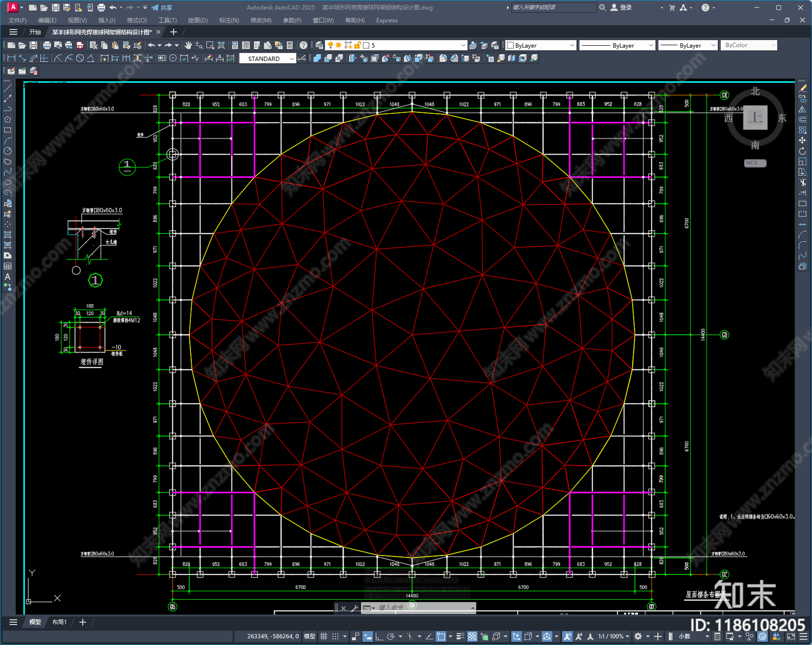Click the 共享 share button
The width and height of the screenshot is (812, 645).
(x=162, y=8)
